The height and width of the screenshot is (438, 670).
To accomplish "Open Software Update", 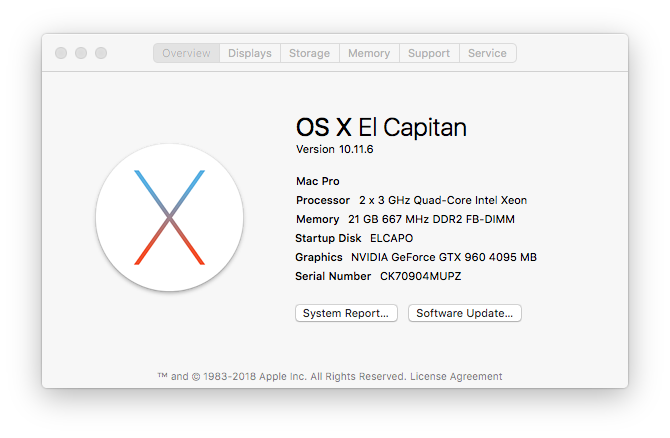I will click(464, 313).
